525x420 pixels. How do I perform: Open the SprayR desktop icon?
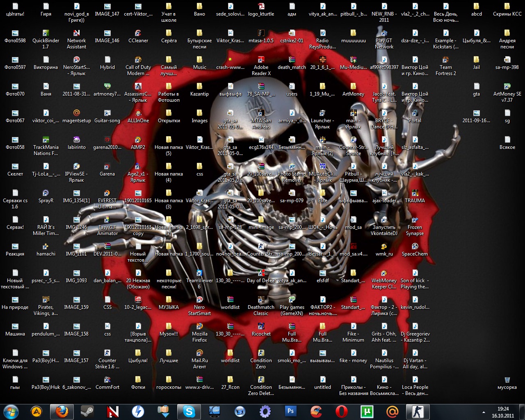[x=46, y=196]
